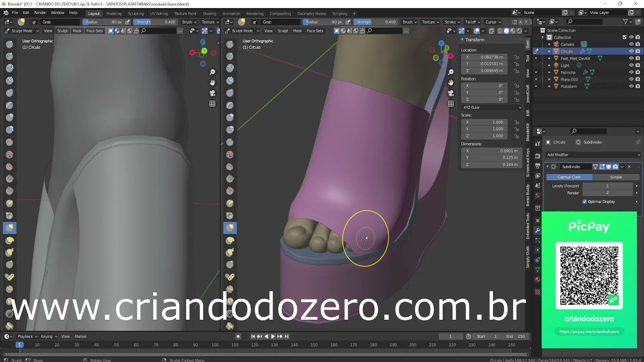Image resolution: width=644 pixels, height=362 pixels.
Task: Open the Render menu
Action: coord(40,13)
